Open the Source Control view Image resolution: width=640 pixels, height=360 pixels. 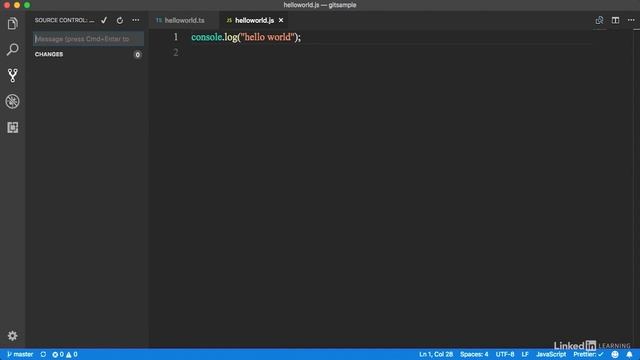point(13,76)
